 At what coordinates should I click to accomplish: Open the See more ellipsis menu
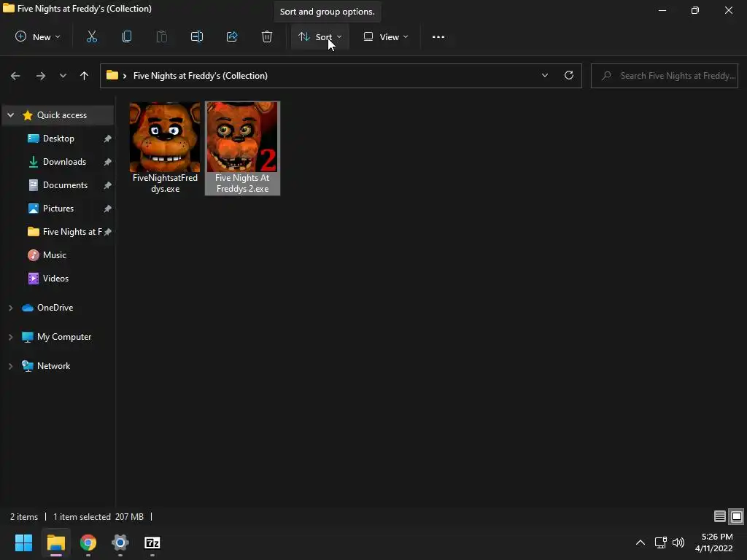pos(438,36)
